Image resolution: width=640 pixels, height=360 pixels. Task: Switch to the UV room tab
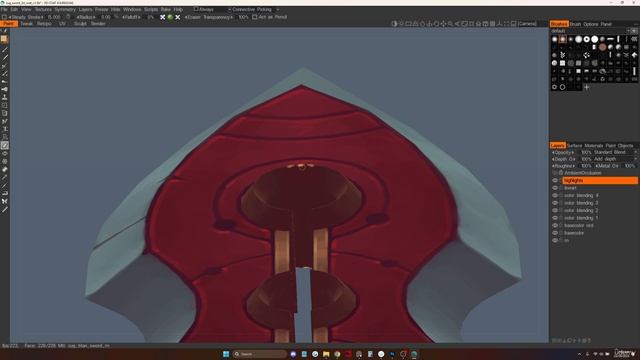[62, 24]
